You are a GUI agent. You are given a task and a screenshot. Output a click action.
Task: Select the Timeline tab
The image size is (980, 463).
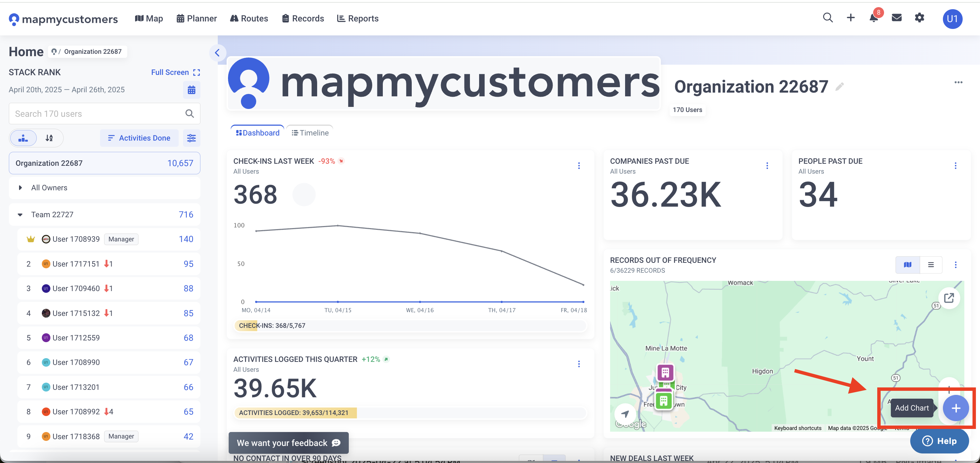(310, 132)
